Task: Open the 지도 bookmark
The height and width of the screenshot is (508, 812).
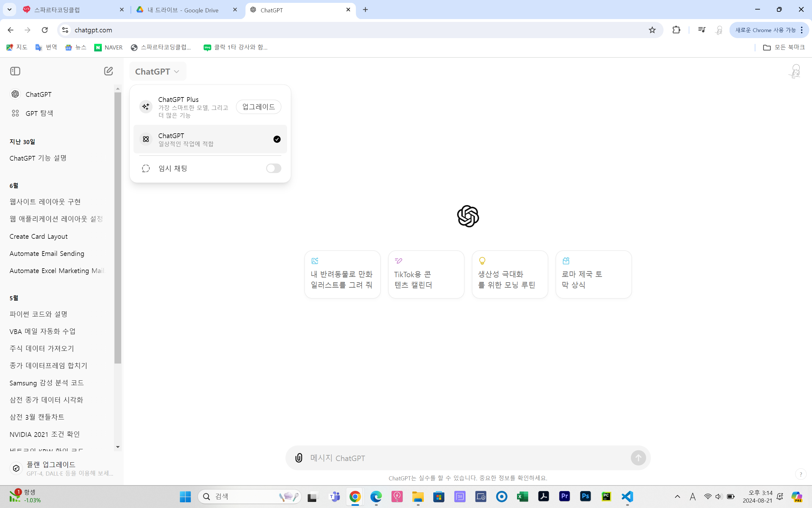Action: (x=17, y=47)
